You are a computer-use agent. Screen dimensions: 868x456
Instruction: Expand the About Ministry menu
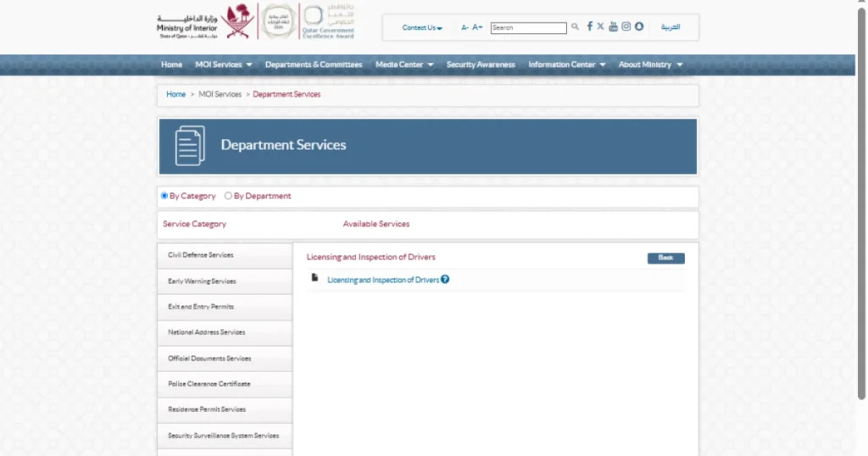[x=650, y=64]
